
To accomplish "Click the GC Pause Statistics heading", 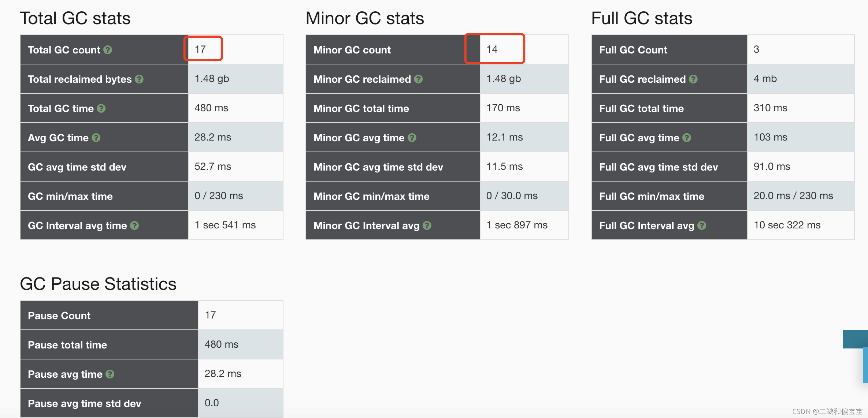I will [98, 284].
